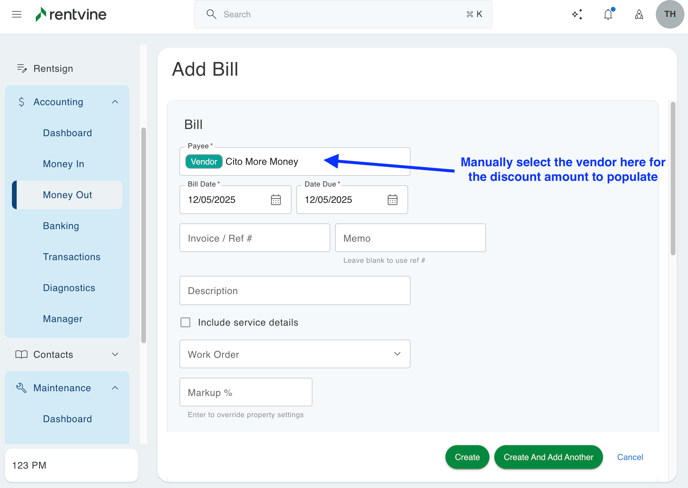Viewport: 688px width, 488px height.
Task: Click the Invoice / Ref # field
Action: [255, 238]
